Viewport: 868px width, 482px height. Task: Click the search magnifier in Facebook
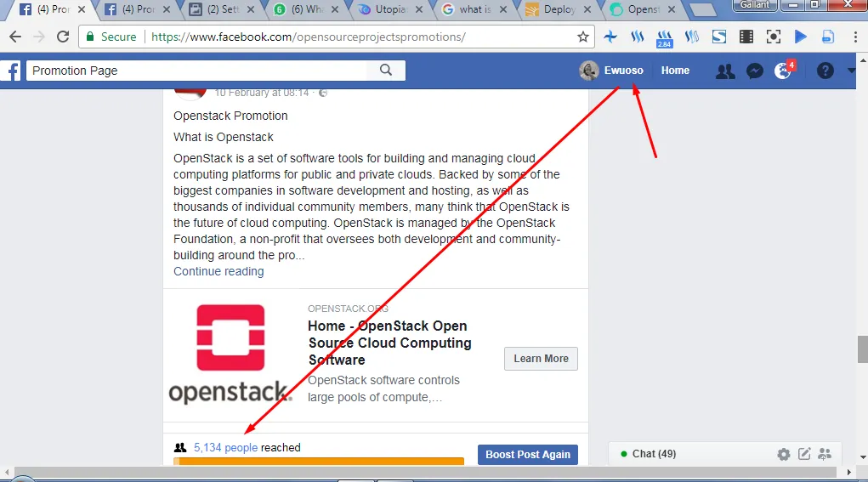386,71
